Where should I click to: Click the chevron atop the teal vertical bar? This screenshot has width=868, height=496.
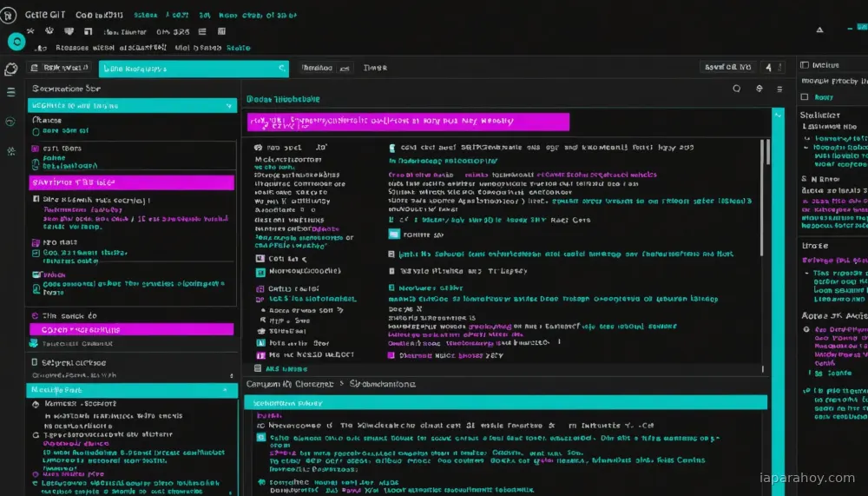(x=778, y=116)
